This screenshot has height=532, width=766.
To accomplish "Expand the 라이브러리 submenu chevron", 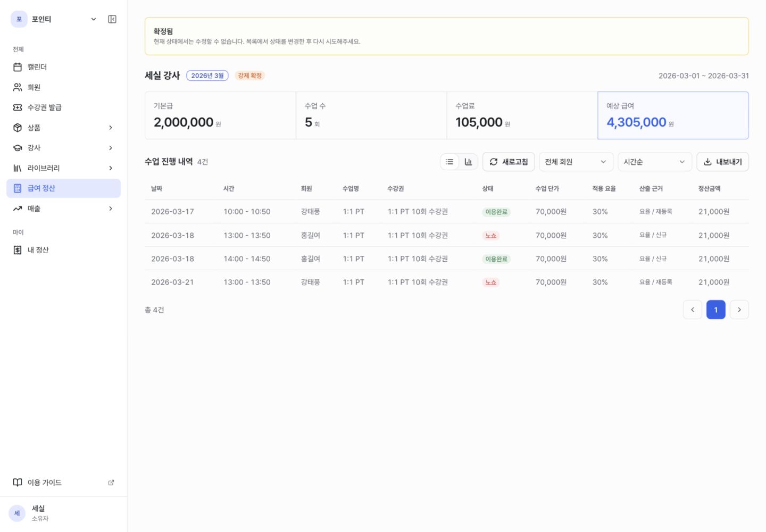I will point(111,168).
